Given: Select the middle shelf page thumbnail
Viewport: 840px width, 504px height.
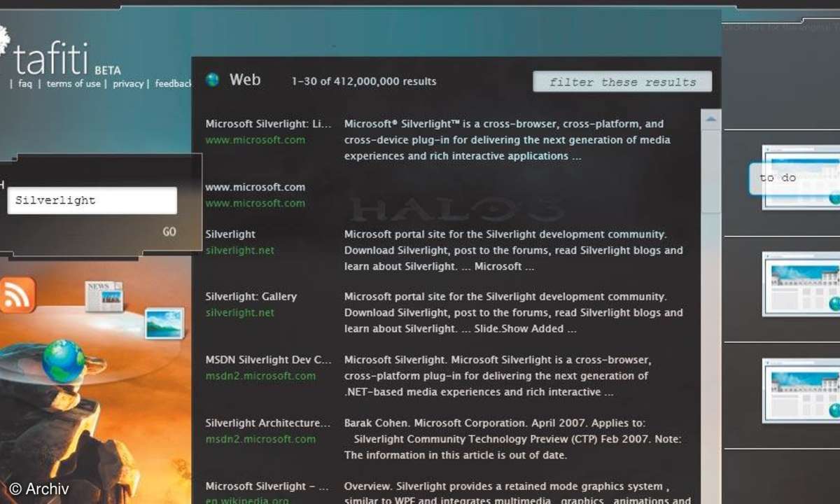Looking at the screenshot, I should (x=801, y=283).
